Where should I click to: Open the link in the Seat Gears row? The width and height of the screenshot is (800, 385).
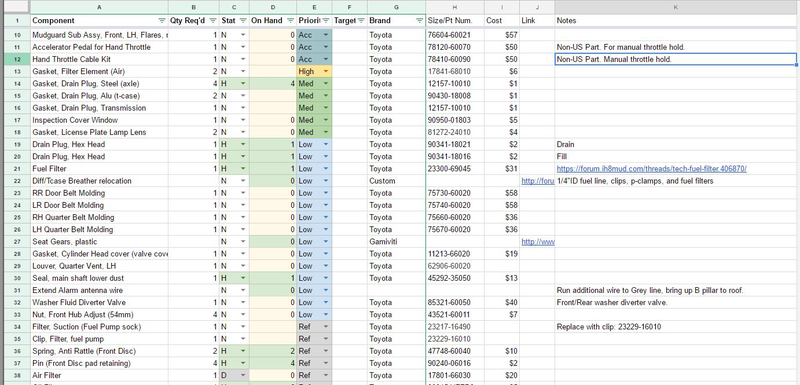(538, 242)
